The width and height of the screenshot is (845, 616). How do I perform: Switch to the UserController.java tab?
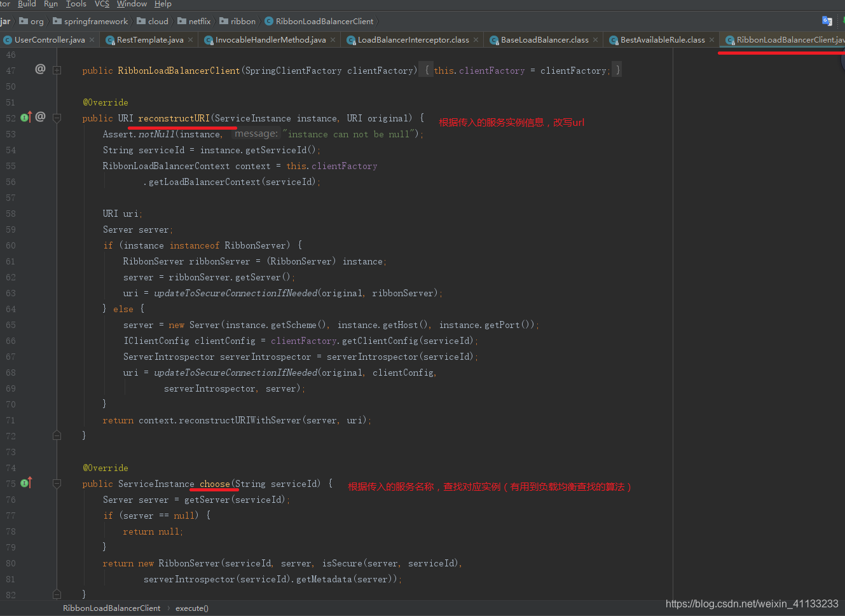pos(50,39)
